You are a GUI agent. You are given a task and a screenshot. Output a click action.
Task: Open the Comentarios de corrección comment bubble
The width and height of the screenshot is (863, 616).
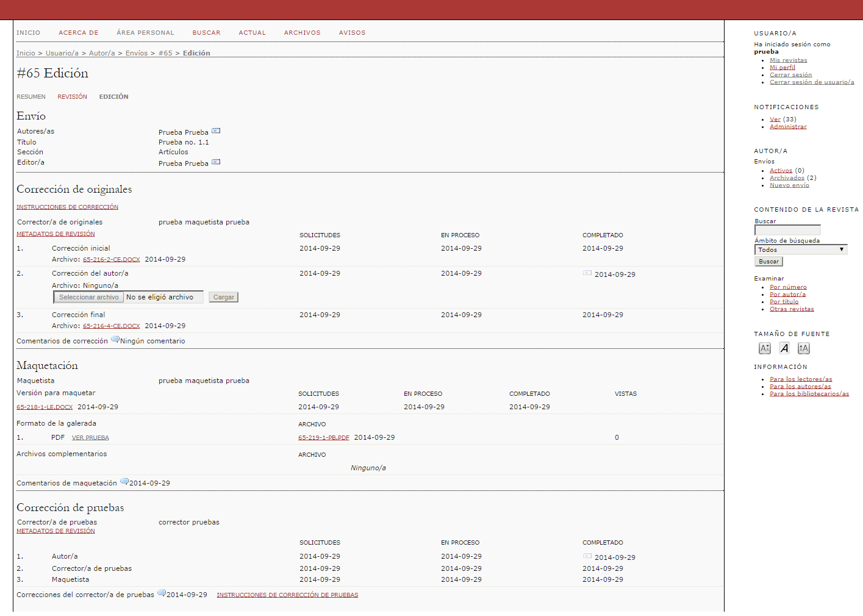(x=115, y=340)
